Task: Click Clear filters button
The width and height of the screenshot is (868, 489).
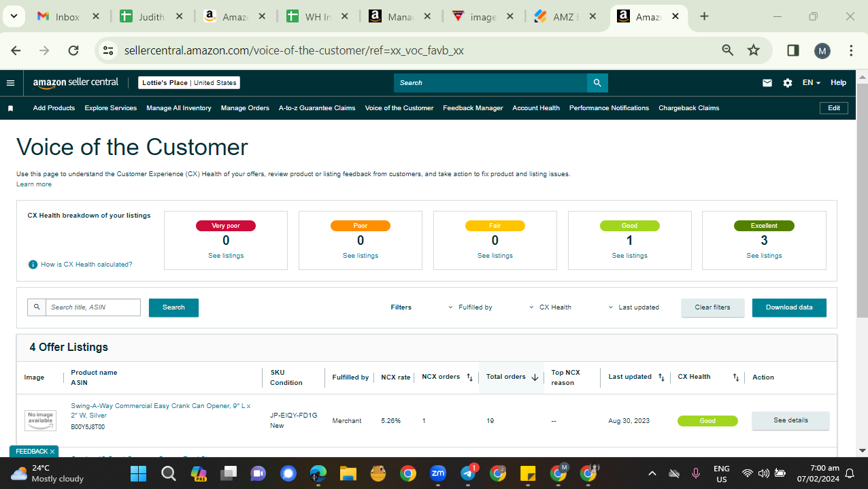Action: [713, 307]
